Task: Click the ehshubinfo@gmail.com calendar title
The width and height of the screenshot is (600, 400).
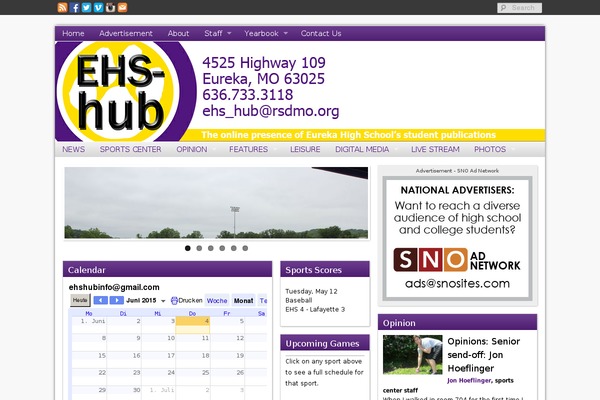Action: click(x=114, y=287)
